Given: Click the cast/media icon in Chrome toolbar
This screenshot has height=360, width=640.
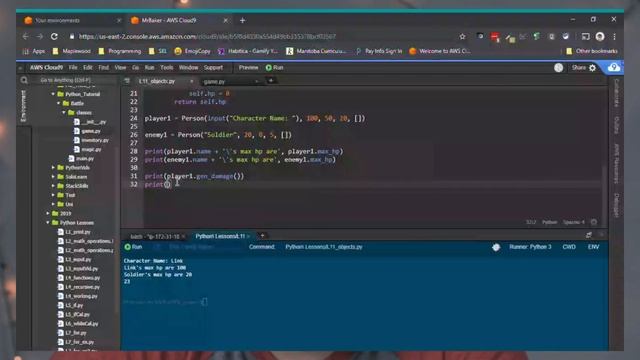Looking at the screenshot, I should (585, 37).
